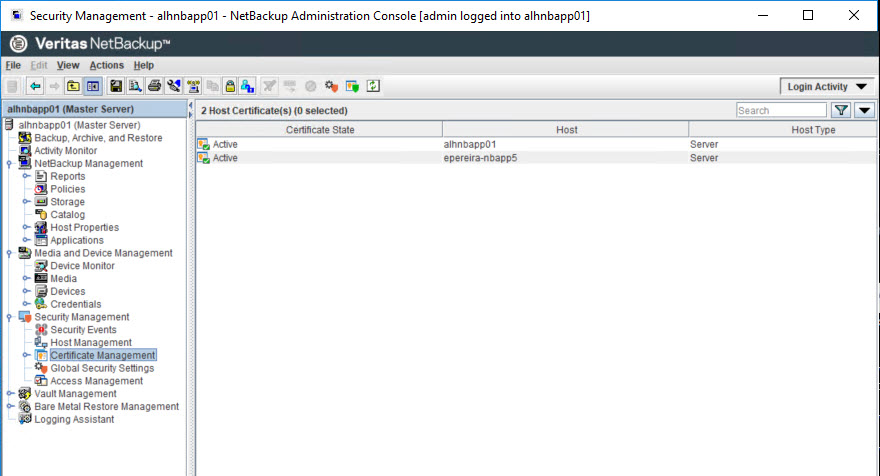
Task: Open Security Events in the tree
Action: 84,329
